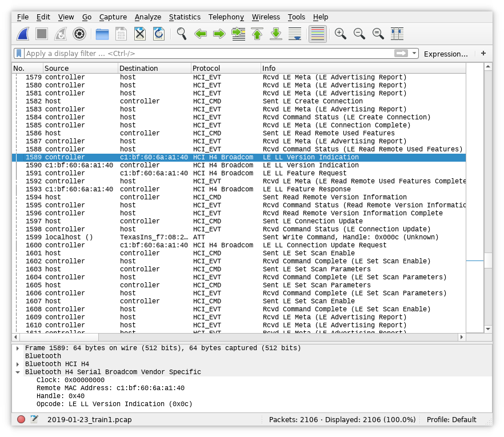Reset zoom to normal size icon
This screenshot has height=437, width=504.
click(378, 34)
